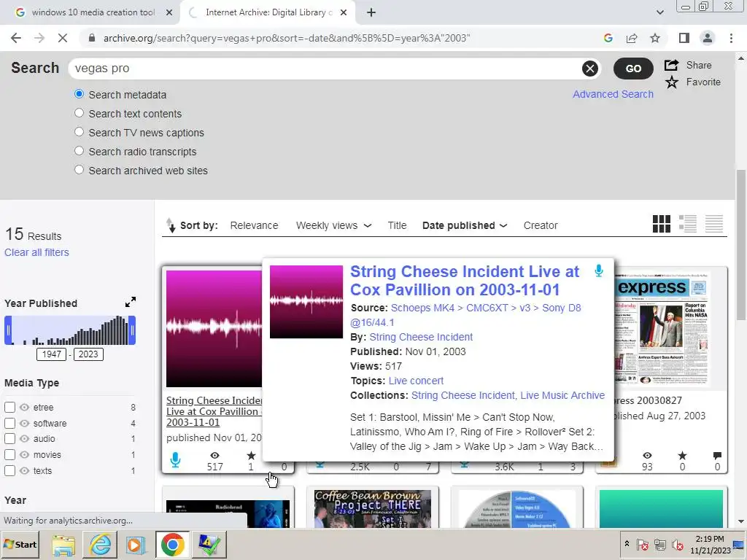
Task: Clear the search query with the X icon
Action: click(x=589, y=69)
